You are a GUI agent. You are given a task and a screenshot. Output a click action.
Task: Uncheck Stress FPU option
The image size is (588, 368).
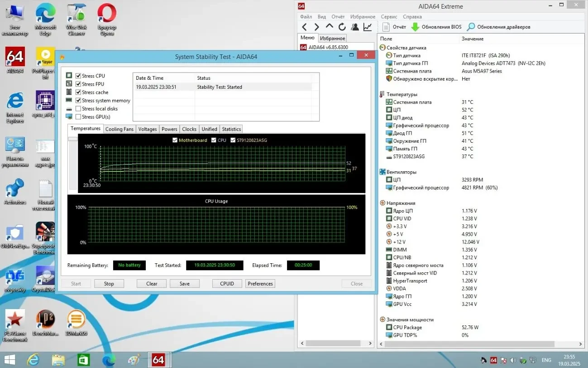point(78,84)
